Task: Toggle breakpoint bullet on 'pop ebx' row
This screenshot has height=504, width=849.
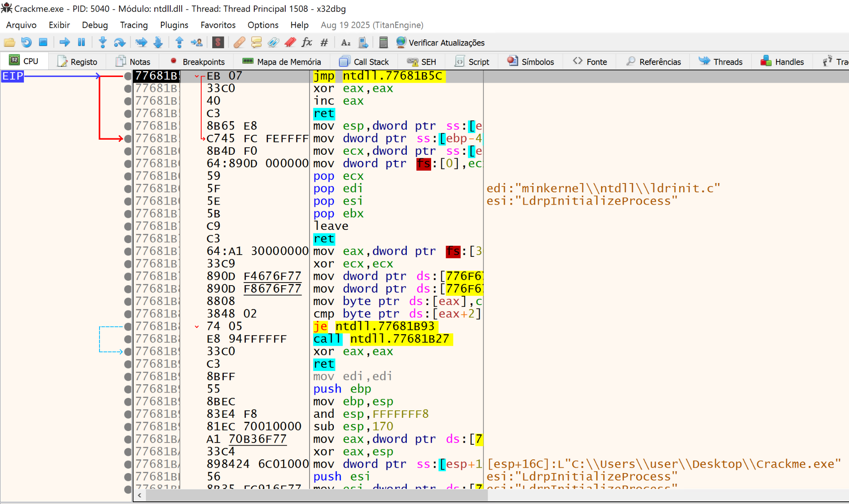Action: 128,214
